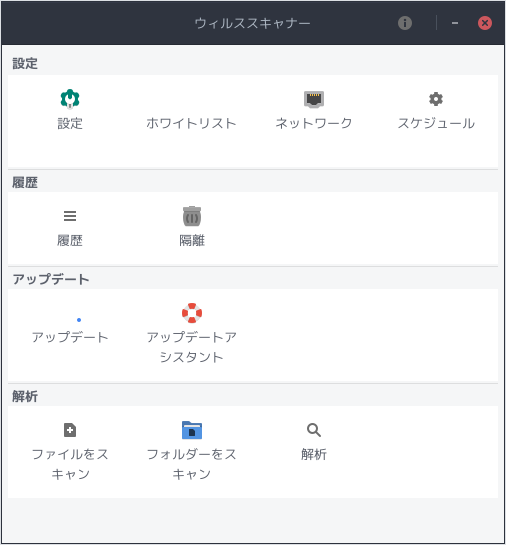Click the アップデートアシスタント text label

(192, 347)
